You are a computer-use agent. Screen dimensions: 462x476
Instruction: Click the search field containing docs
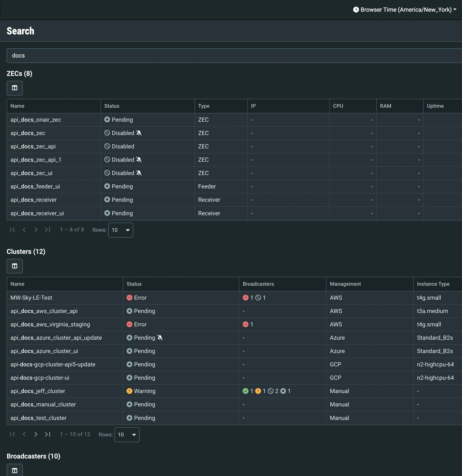tap(234, 56)
